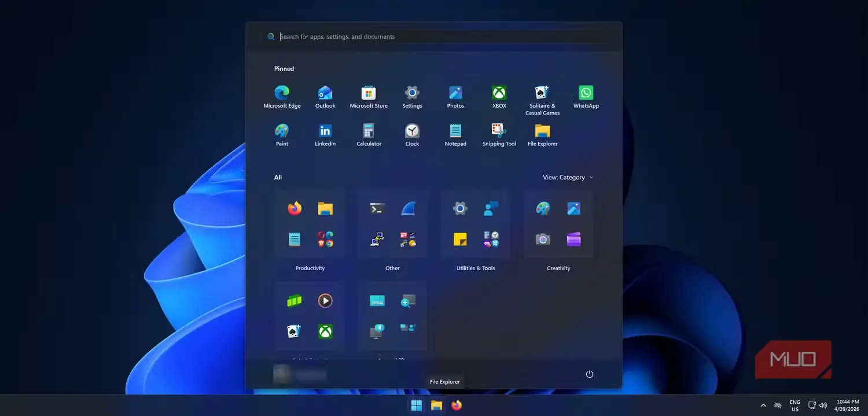The height and width of the screenshot is (416, 868).
Task: Open the blurred user account profile
Action: (x=300, y=375)
